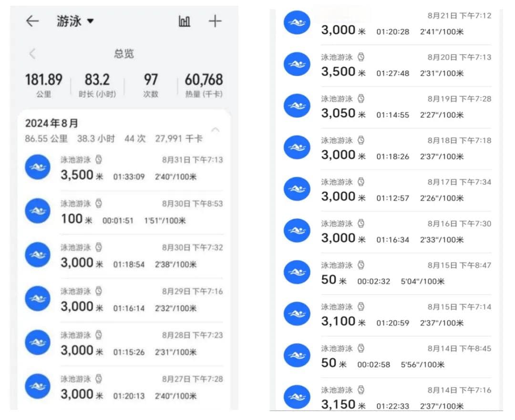Click the 44 次 monthly count
515x420 pixels.
(x=135, y=139)
